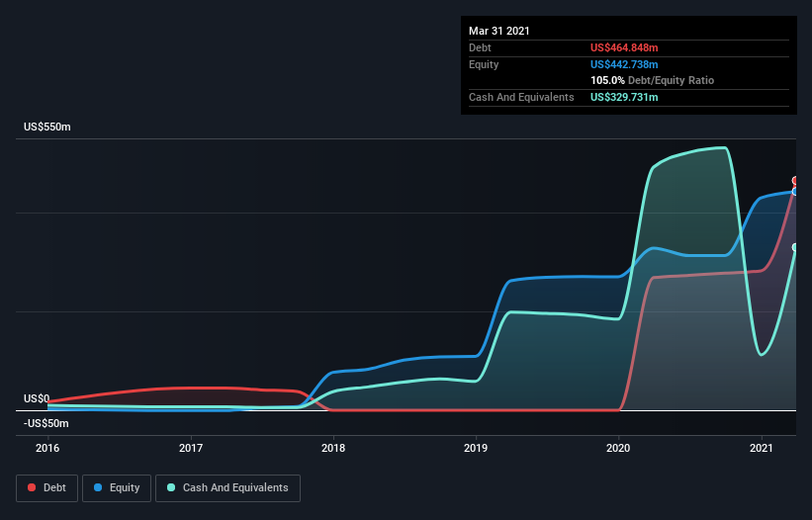The image size is (812, 520).
Task: Click the 2016 x-axis label
Action: point(47,448)
